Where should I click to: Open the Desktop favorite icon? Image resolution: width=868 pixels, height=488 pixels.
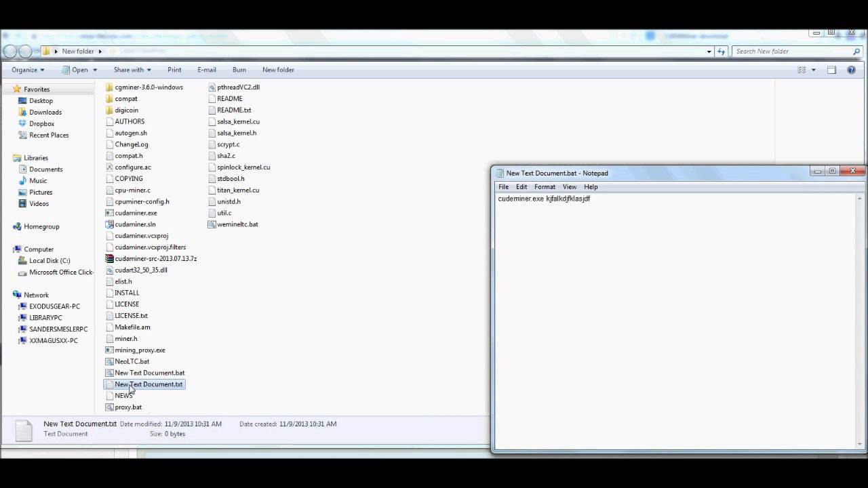click(x=22, y=101)
